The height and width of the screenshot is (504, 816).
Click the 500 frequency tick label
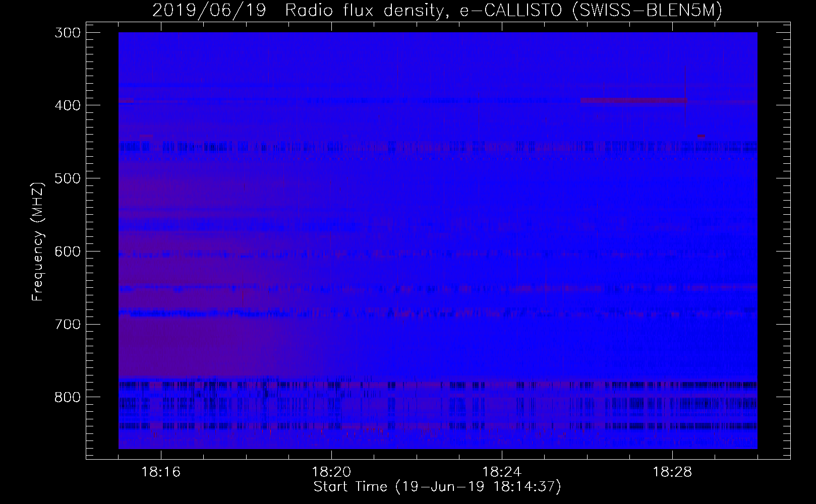coord(67,178)
